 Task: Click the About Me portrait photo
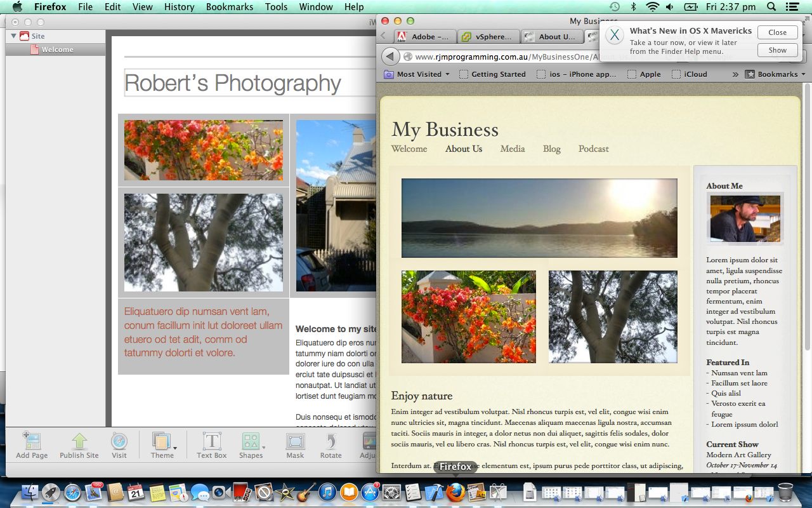745,218
